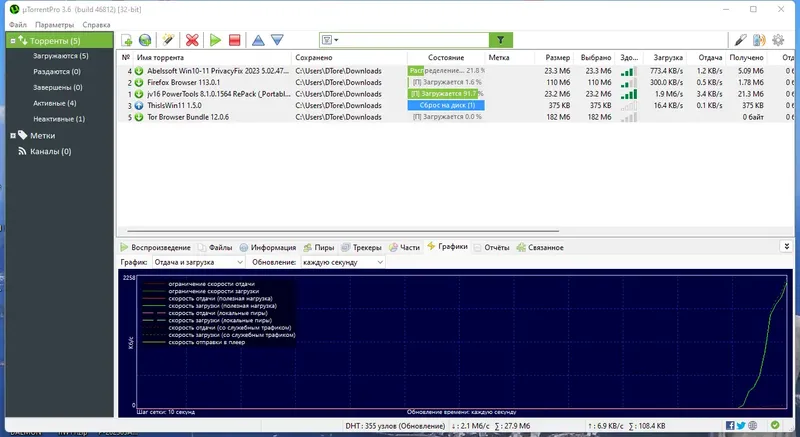Click the download status icon of Tor Browser row
The width and height of the screenshot is (800, 437).
139,117
